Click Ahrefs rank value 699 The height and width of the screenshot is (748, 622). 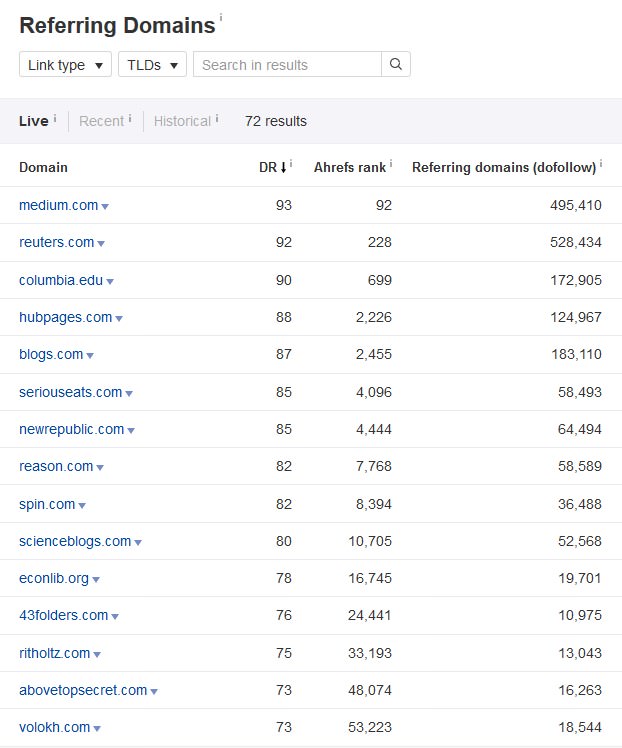pyautogui.click(x=380, y=280)
